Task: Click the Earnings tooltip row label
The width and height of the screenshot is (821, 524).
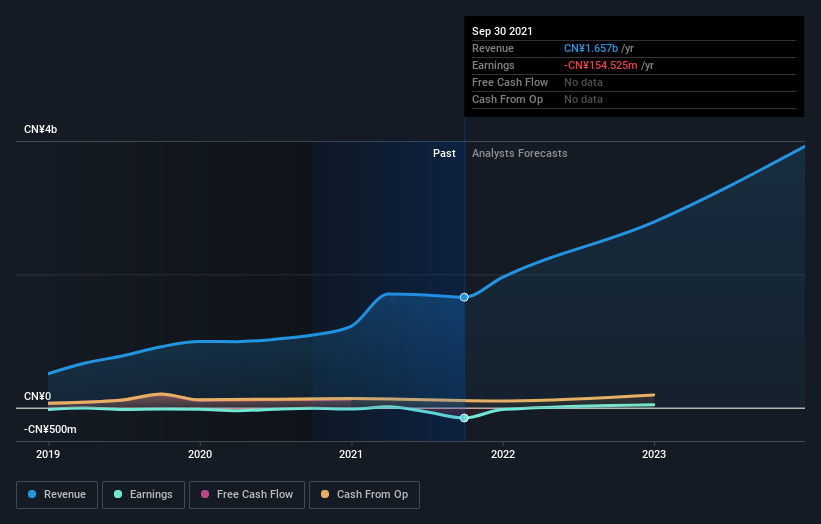Action: click(x=493, y=65)
